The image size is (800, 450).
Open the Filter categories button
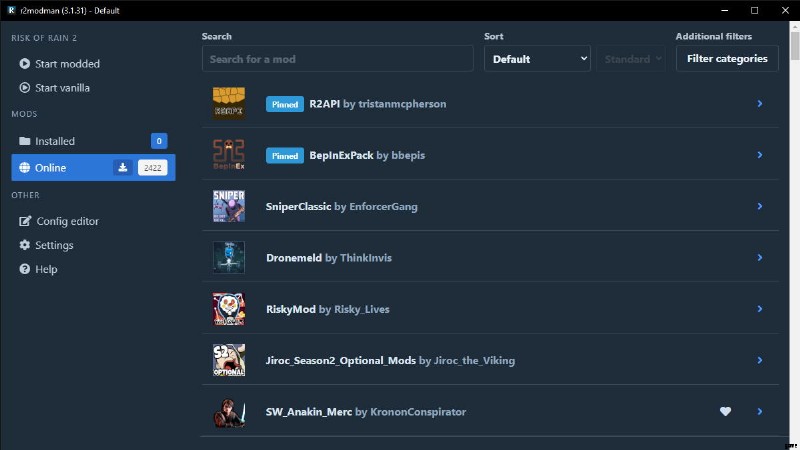727,59
